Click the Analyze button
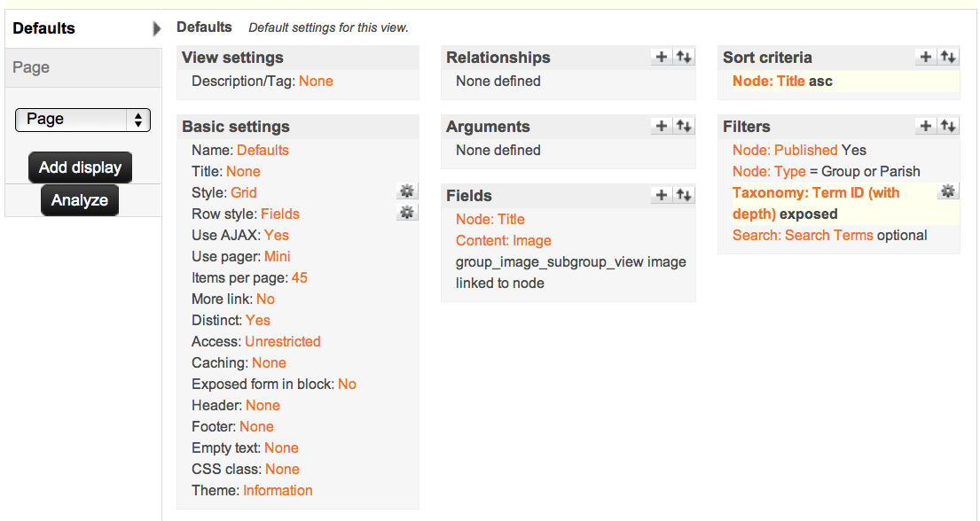Screen dimensions: 980x521 click(x=80, y=200)
